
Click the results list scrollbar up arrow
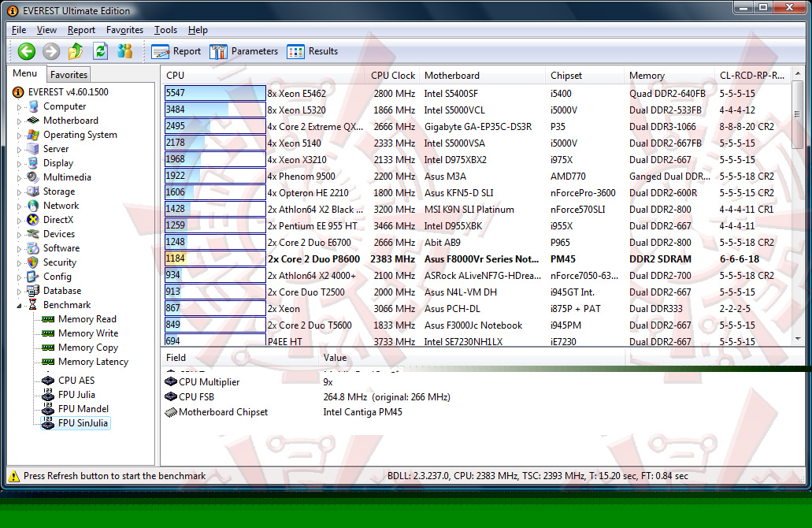[798, 74]
